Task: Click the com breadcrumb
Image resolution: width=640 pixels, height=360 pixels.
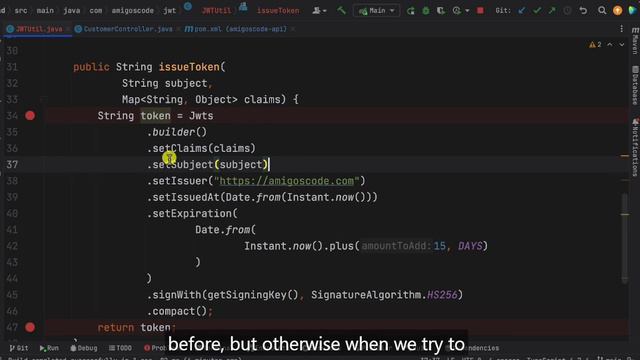Action: tap(96, 11)
